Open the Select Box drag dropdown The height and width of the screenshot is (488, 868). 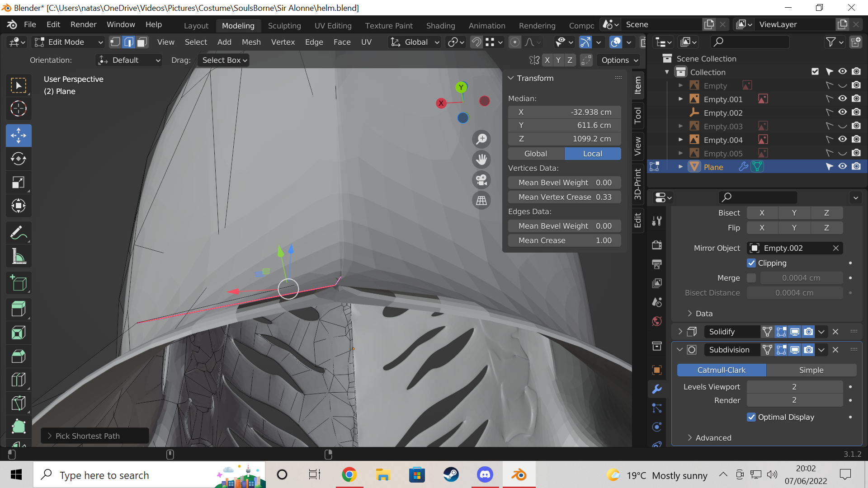224,60
